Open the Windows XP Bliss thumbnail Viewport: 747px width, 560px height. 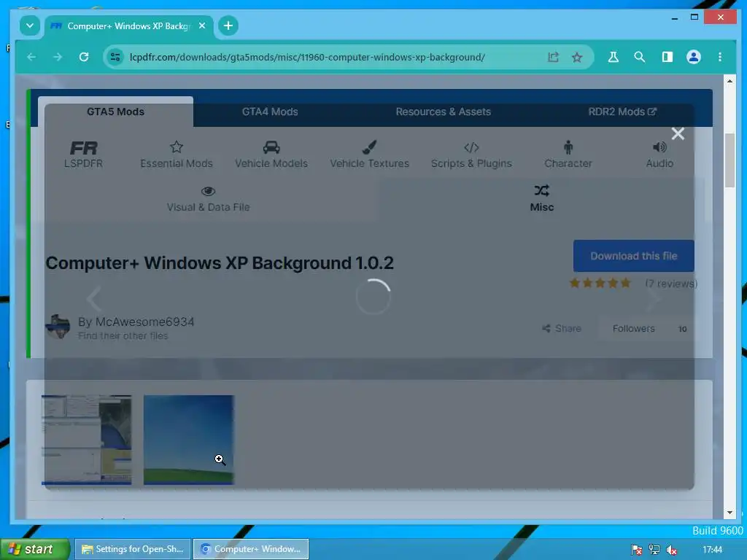[189, 440]
